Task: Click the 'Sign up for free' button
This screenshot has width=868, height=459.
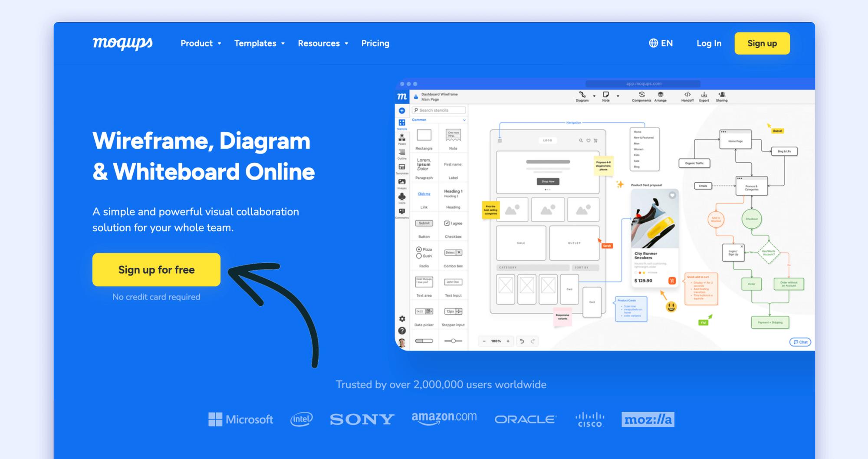Action: [x=156, y=269]
